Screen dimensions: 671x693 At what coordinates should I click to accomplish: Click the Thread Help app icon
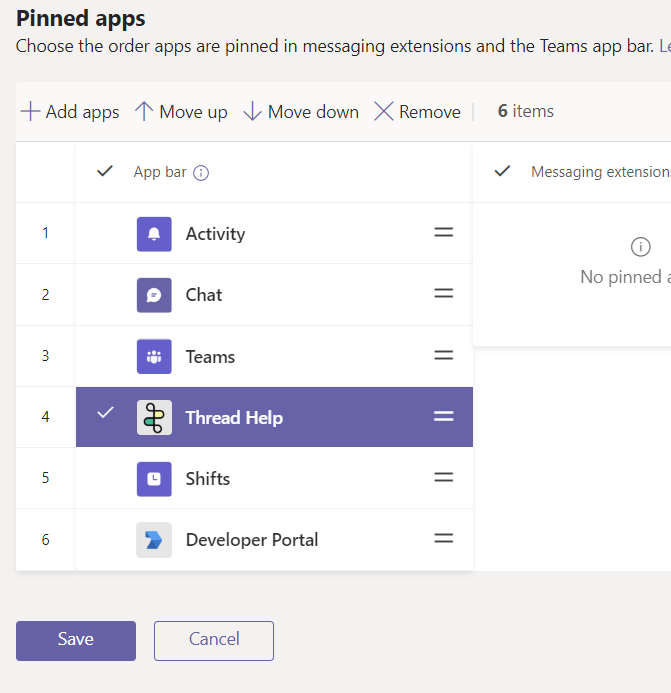(154, 418)
